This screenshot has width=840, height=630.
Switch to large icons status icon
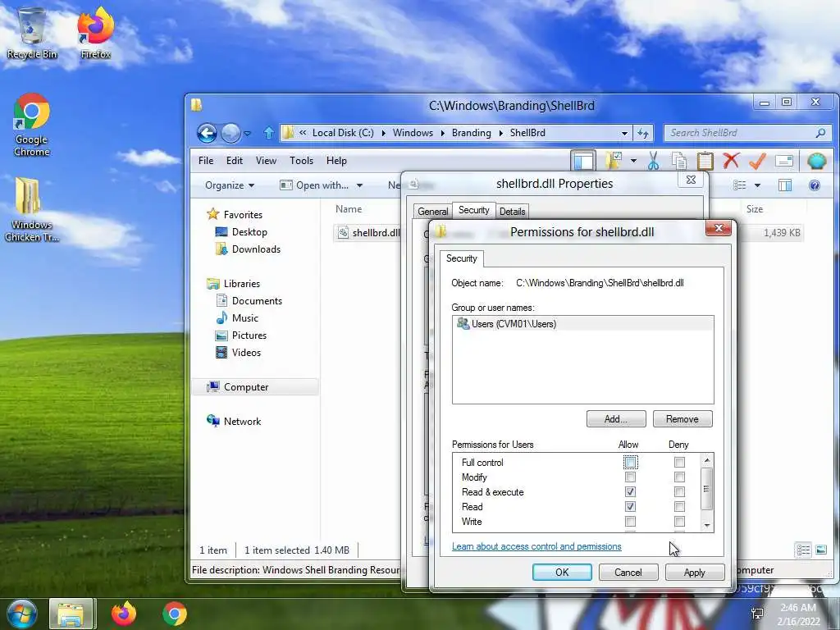pos(820,550)
